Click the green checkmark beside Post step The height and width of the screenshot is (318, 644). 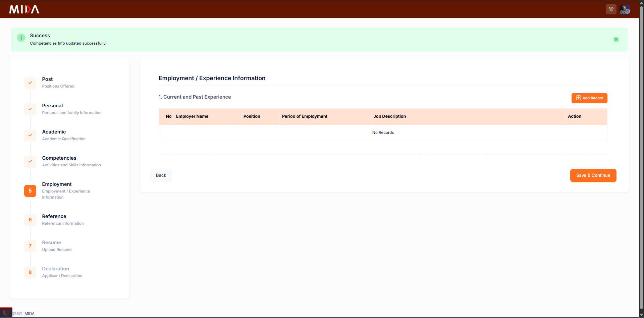(x=30, y=83)
